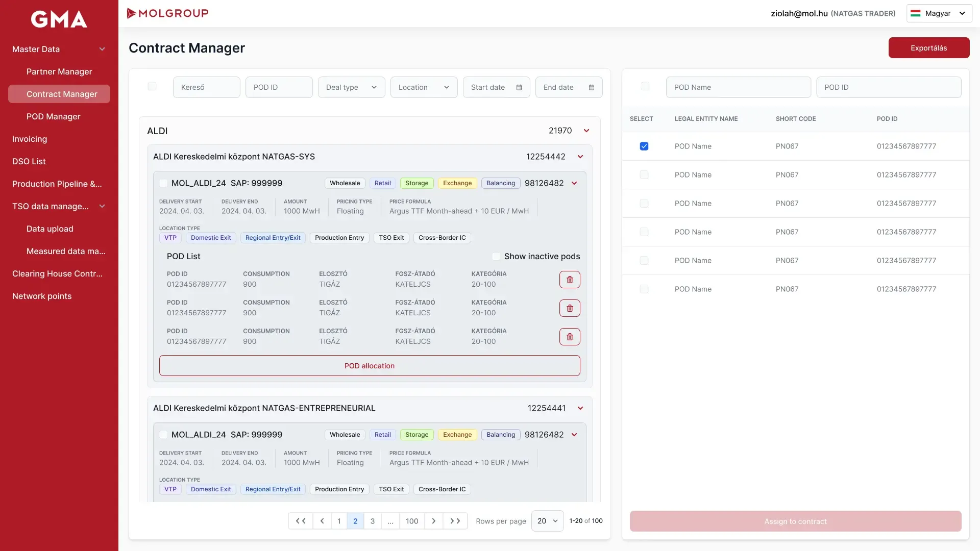Change rows per page dropdown
Screen dimensions: 980x551
pos(548,521)
